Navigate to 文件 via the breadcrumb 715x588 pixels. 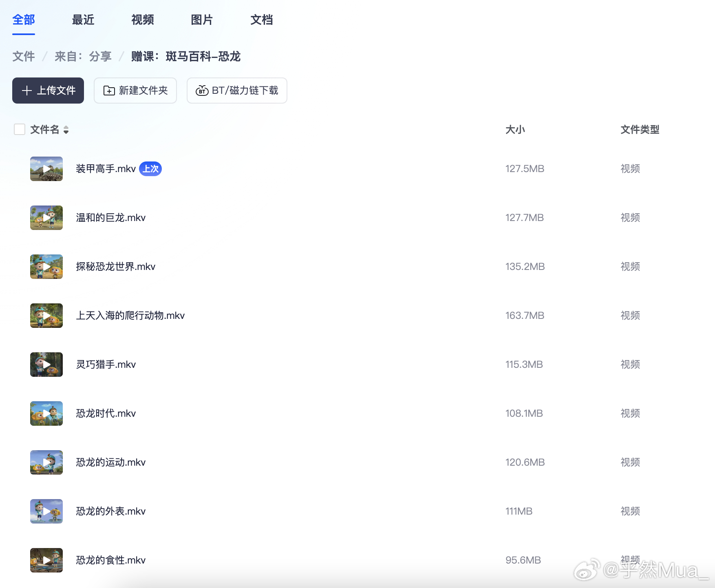23,57
